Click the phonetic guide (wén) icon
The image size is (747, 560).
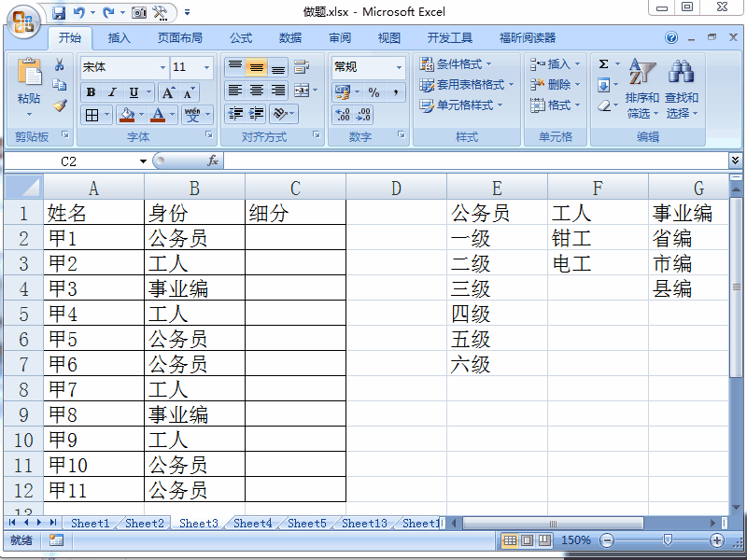pos(192,115)
